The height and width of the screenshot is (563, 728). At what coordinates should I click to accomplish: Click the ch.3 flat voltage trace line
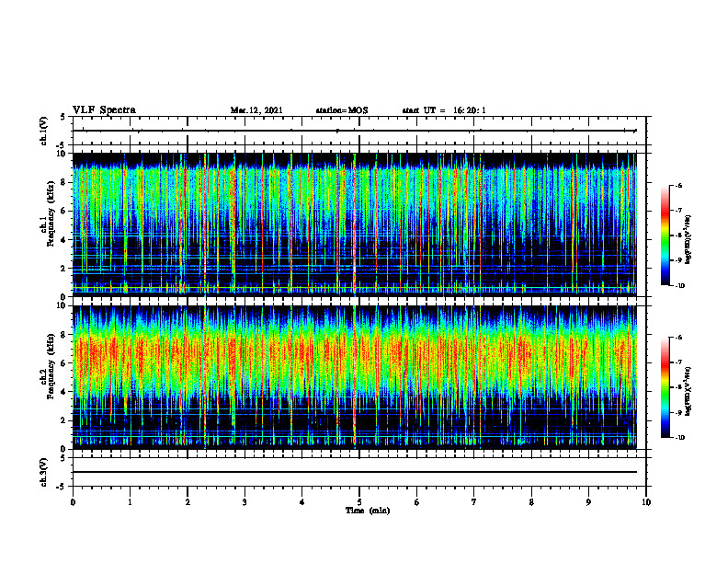pyautogui.click(x=355, y=472)
